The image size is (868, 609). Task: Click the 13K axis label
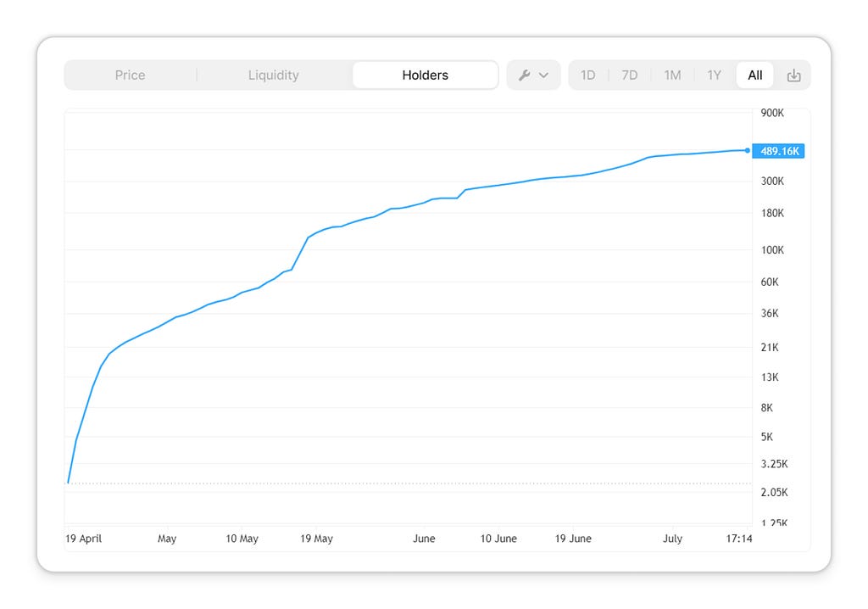pyautogui.click(x=770, y=377)
